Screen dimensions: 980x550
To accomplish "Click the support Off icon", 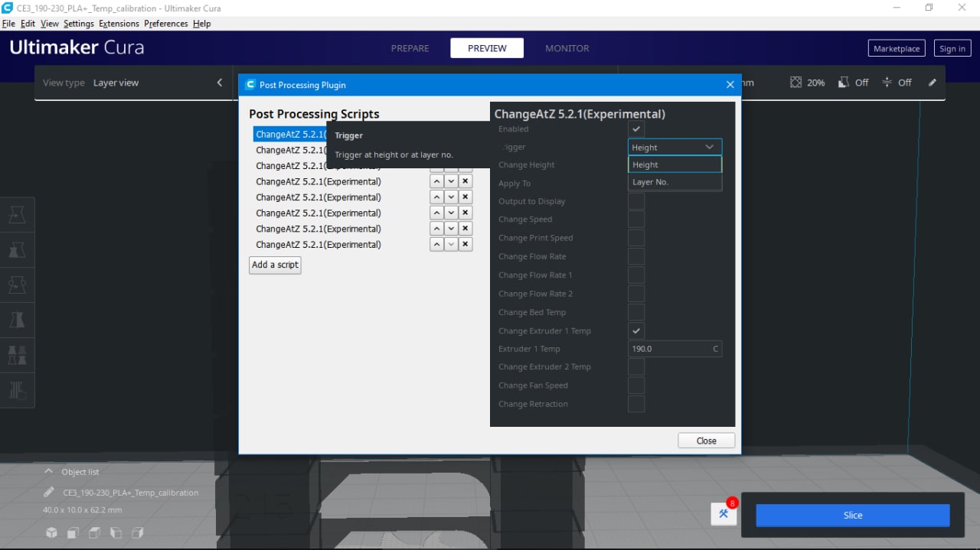I will pyautogui.click(x=844, y=82).
